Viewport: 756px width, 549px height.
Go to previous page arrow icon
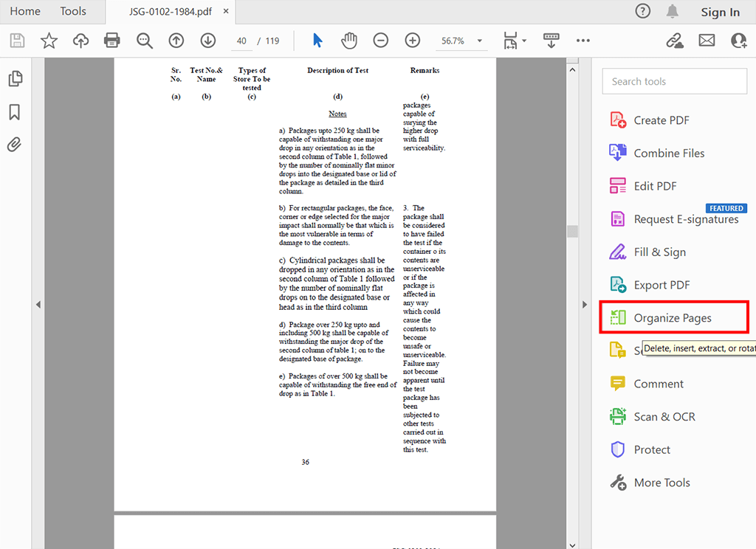(x=176, y=41)
